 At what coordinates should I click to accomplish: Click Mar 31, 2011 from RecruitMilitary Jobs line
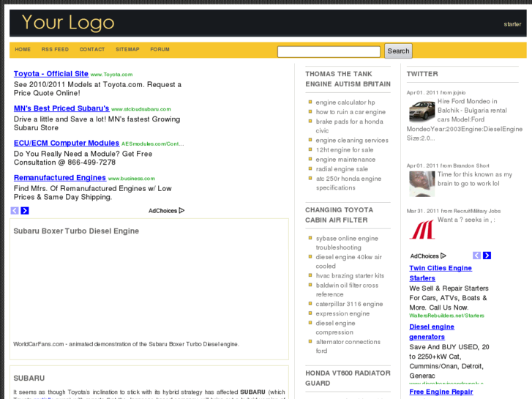click(454, 212)
